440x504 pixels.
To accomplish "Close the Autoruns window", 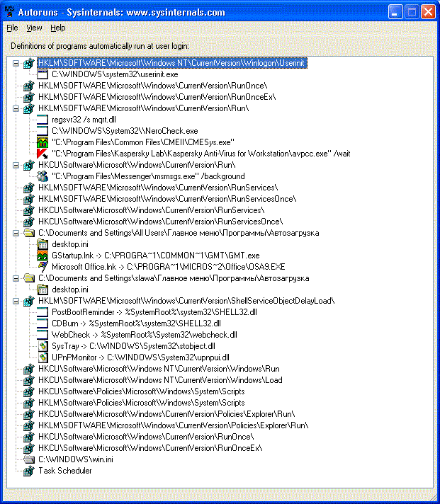I will coord(428,12).
